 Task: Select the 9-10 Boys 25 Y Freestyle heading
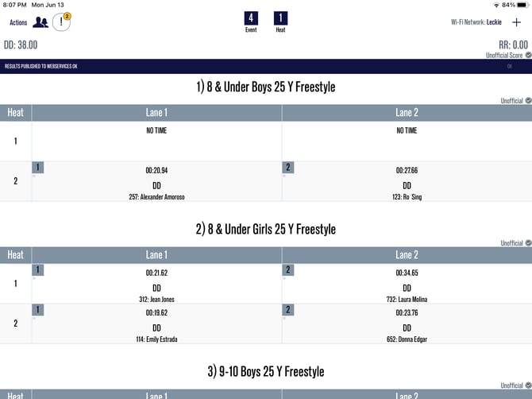point(266,371)
